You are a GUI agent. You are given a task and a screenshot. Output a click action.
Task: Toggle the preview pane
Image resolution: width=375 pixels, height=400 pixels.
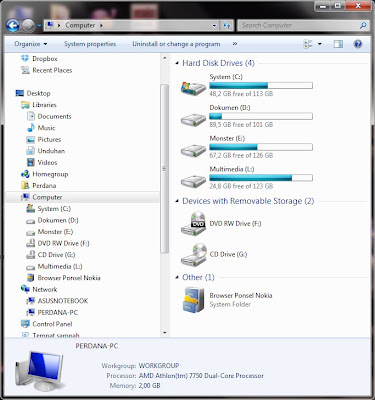click(x=338, y=44)
